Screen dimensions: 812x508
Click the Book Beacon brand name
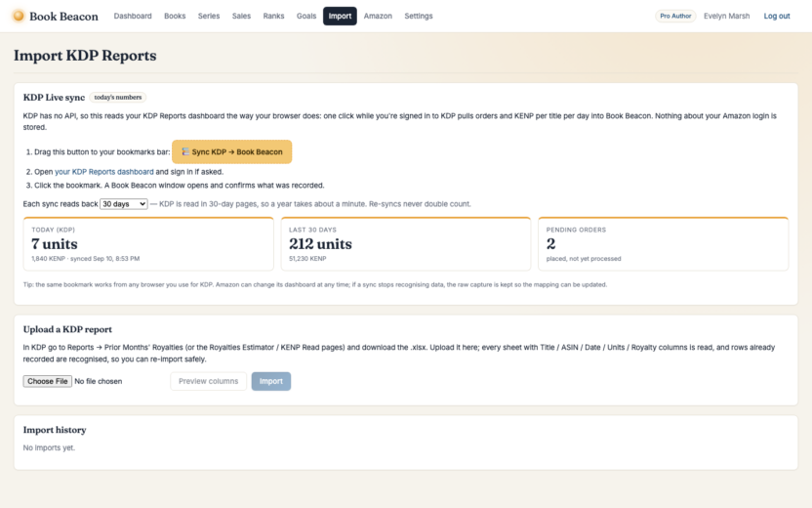coord(63,16)
